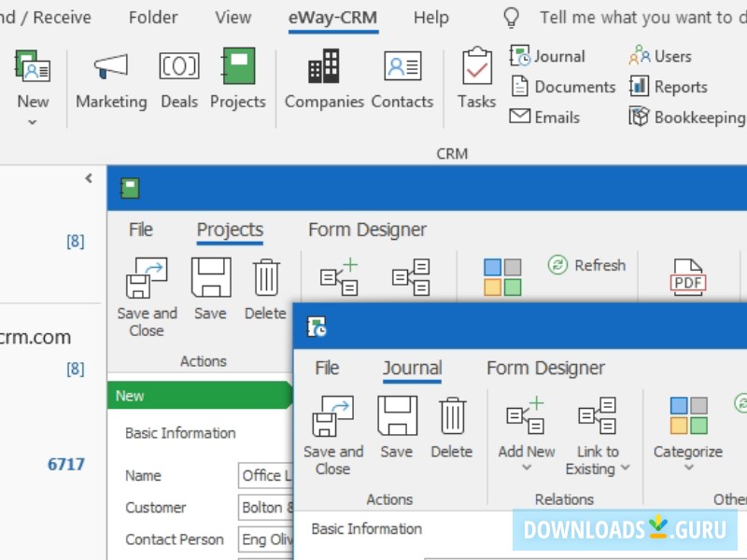This screenshot has width=747, height=560.
Task: Open Form Designer tab in Journal window
Action: coord(545,368)
